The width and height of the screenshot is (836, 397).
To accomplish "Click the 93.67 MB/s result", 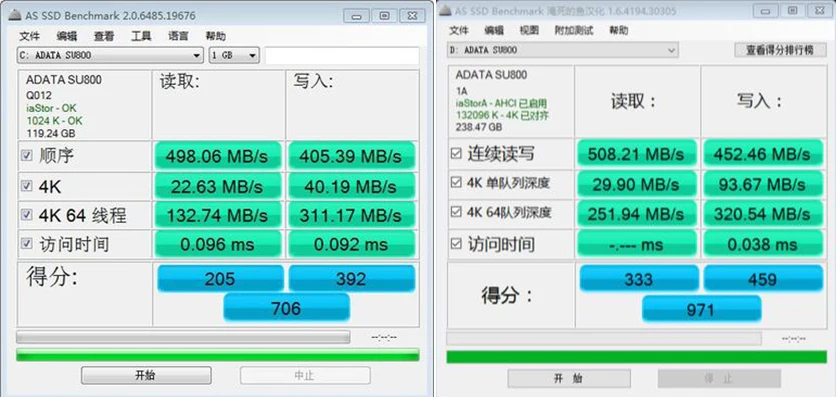I will coord(762,184).
